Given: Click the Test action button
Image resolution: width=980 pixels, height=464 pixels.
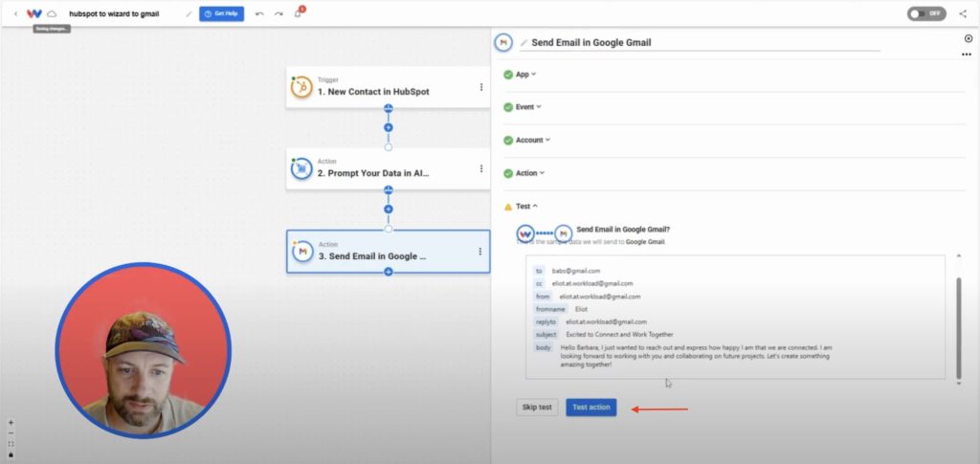Looking at the screenshot, I should click(x=591, y=408).
